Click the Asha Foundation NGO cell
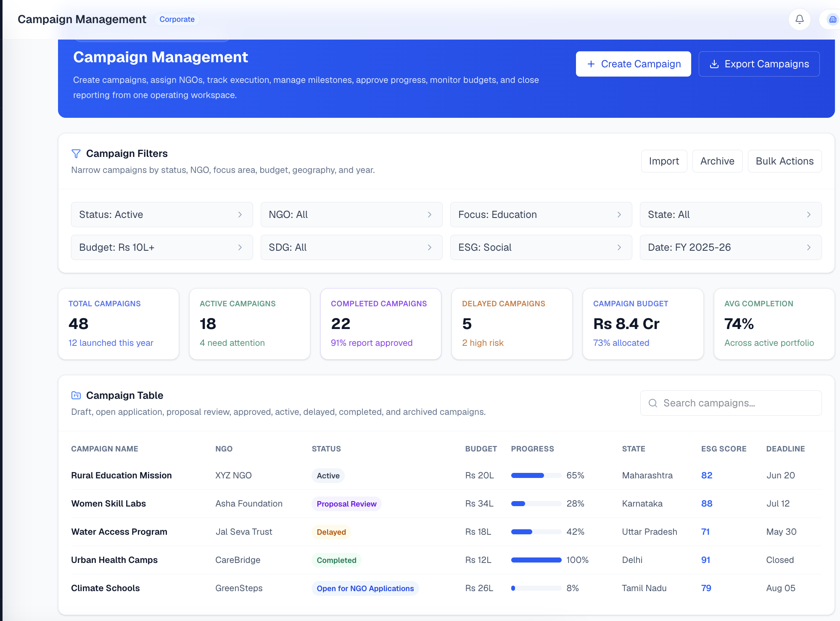The image size is (840, 621). coord(249,504)
